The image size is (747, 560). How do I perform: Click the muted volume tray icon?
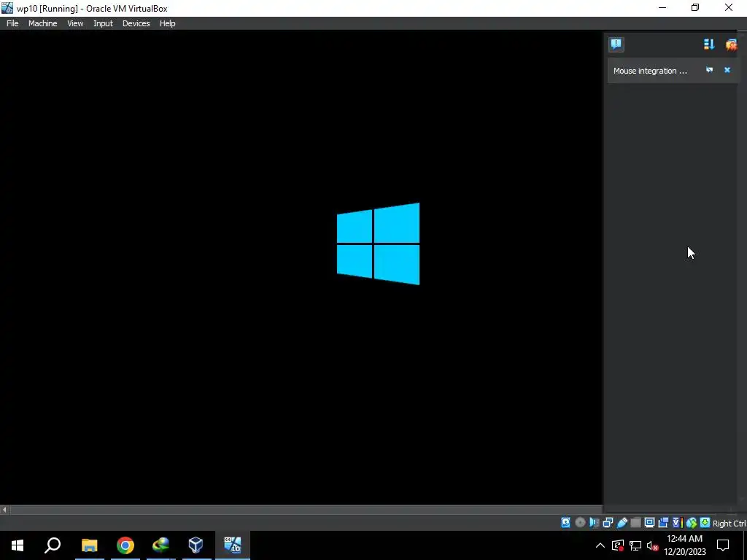653,545
